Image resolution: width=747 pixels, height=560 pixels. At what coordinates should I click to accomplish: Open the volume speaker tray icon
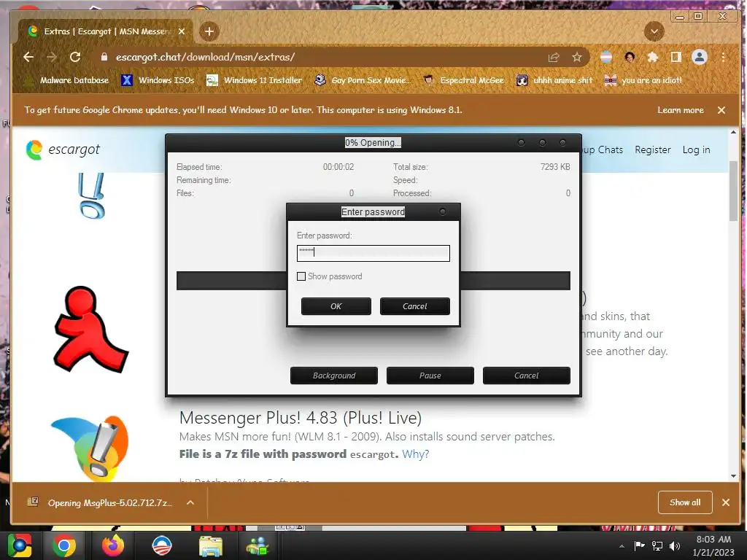coord(674,545)
